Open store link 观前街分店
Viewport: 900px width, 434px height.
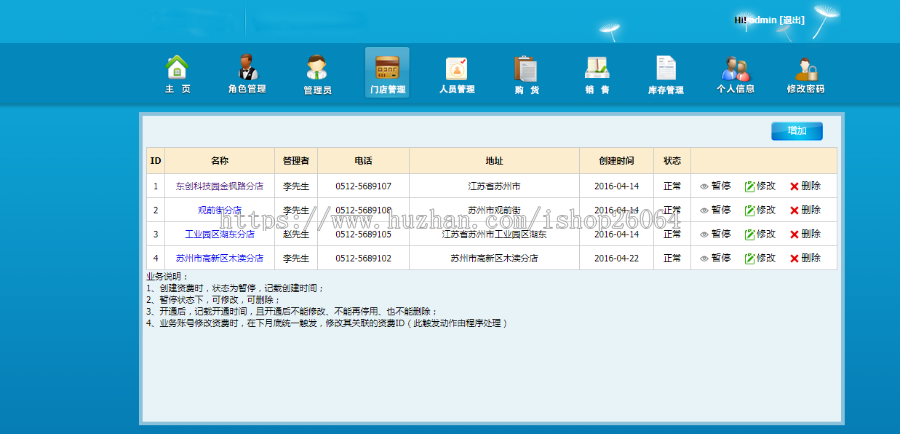[x=219, y=210]
